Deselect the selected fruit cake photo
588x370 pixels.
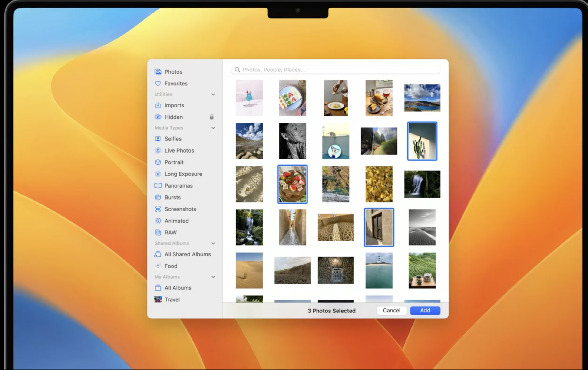pyautogui.click(x=292, y=184)
